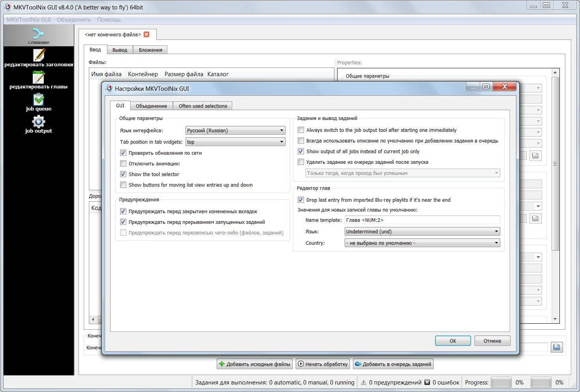Click 'Задания для выполнения' status text
Screen dimensions: 580x392
tap(275, 382)
